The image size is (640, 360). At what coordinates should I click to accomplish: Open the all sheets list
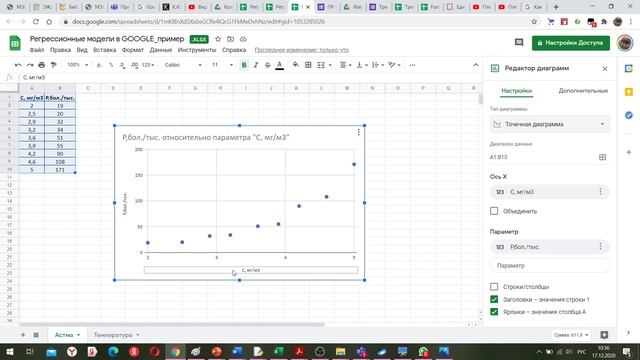[36, 335]
